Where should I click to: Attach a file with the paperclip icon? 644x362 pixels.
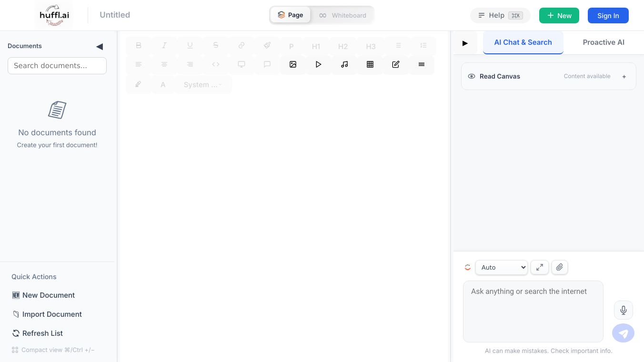point(560,268)
